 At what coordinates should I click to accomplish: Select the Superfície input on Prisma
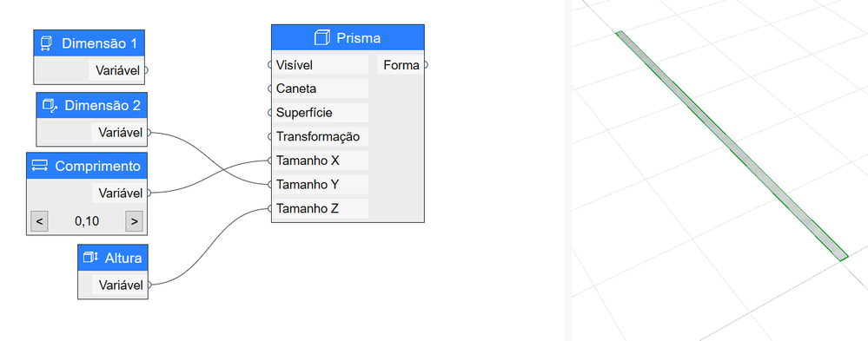(271, 113)
